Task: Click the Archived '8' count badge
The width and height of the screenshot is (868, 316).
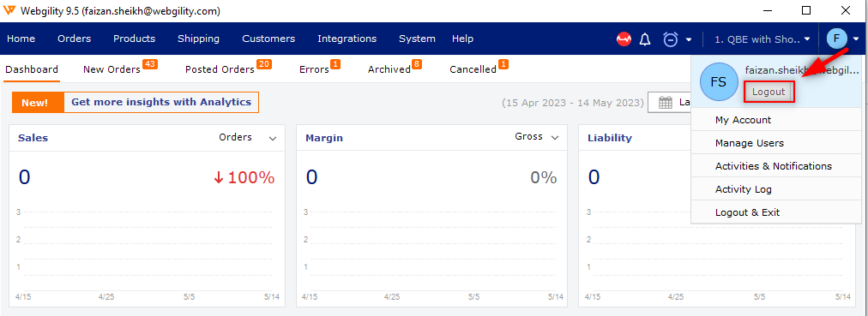Action: pyautogui.click(x=417, y=64)
